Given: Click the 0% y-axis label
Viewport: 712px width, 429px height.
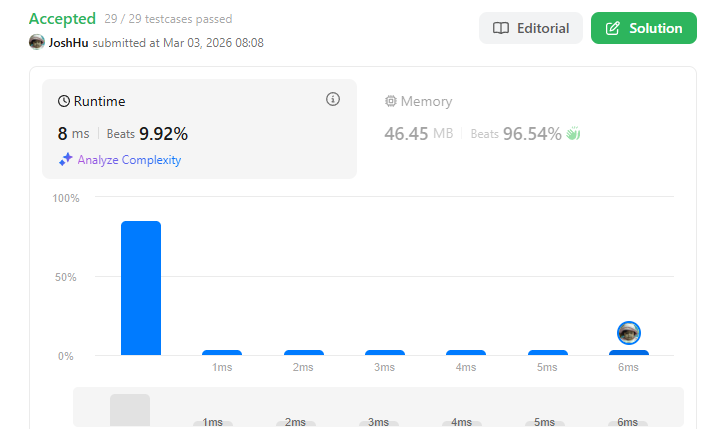Looking at the screenshot, I should click(x=66, y=356).
